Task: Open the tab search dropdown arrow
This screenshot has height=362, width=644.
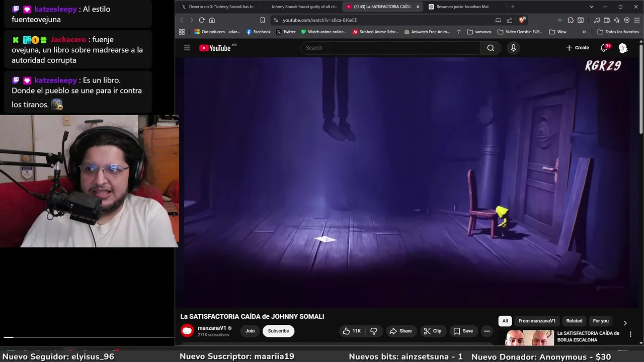Action: pyautogui.click(x=592, y=7)
